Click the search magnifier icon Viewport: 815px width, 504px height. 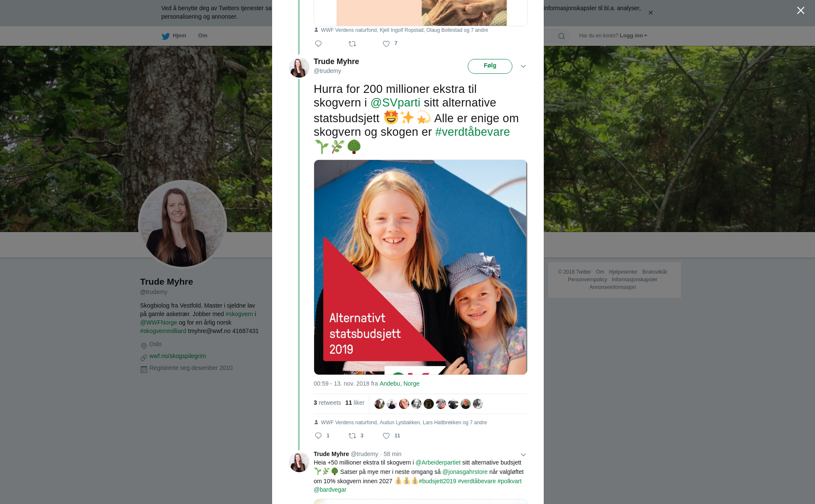click(562, 36)
